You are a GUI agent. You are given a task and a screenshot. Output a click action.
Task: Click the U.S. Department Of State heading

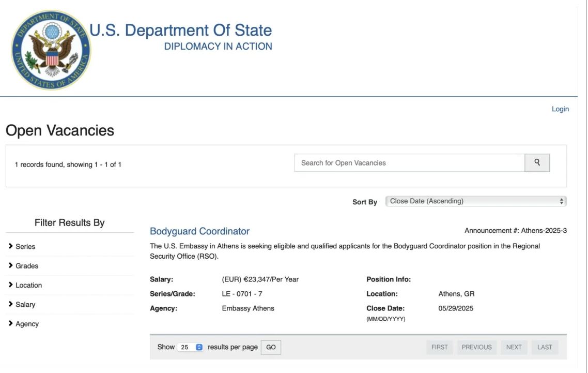pos(181,31)
